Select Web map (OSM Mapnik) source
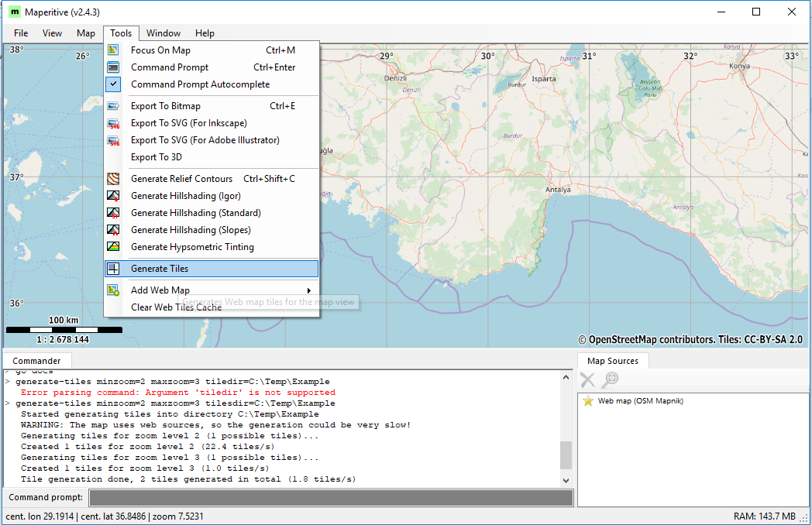Screen dimensions: 812x525 pyautogui.click(x=640, y=401)
